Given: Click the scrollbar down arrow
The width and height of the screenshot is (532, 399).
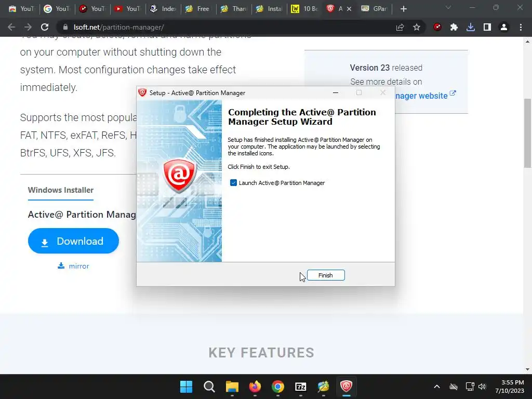Looking at the screenshot, I should [527, 369].
